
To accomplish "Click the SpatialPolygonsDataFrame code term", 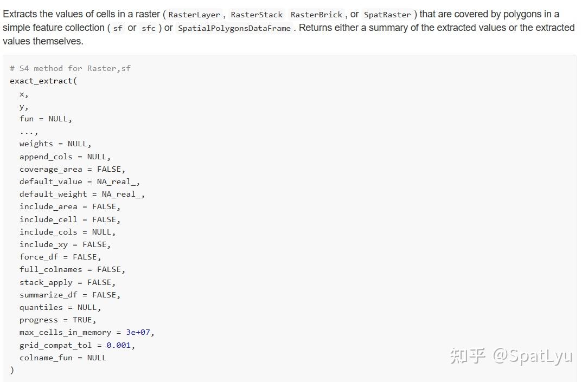I will pyautogui.click(x=234, y=28).
